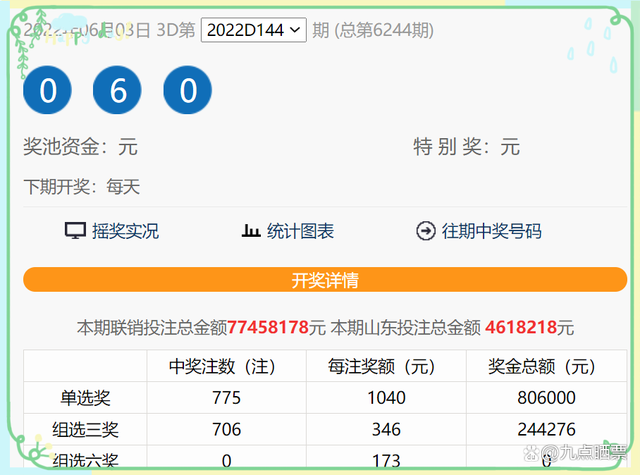This screenshot has height=475, width=640.
Task: Open the 2022D144 issue dropdown
Action: [253, 30]
